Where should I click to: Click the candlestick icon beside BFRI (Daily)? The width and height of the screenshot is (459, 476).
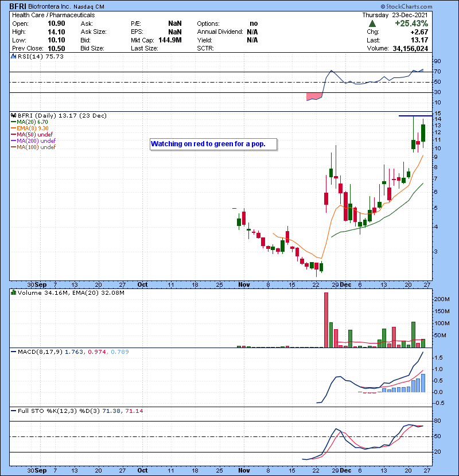coord(13,115)
